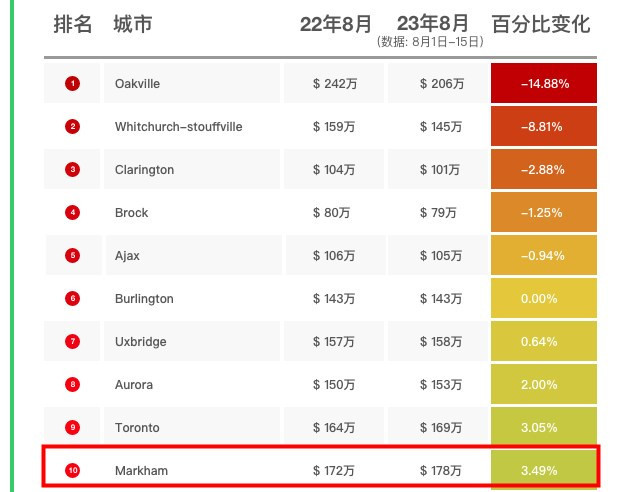Image resolution: width=623 pixels, height=492 pixels.
Task: Select the rank 9 badge for Toronto
Action: pyautogui.click(x=72, y=428)
